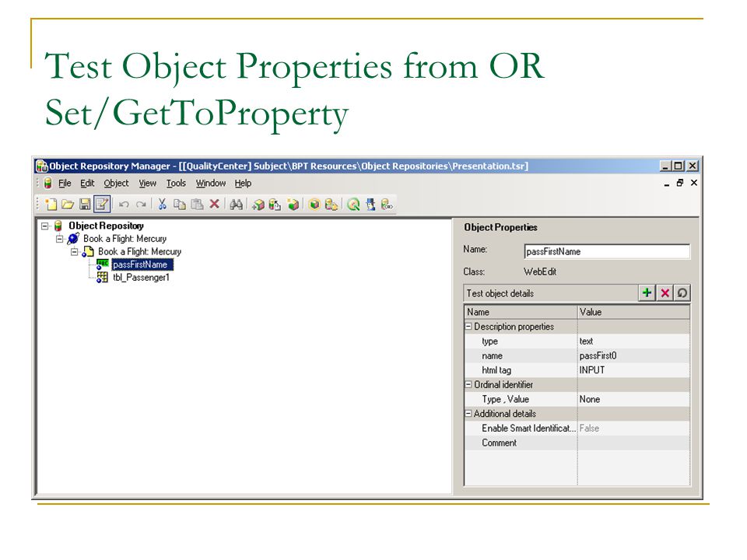
Task: Collapse the Description properties group
Action: click(468, 326)
